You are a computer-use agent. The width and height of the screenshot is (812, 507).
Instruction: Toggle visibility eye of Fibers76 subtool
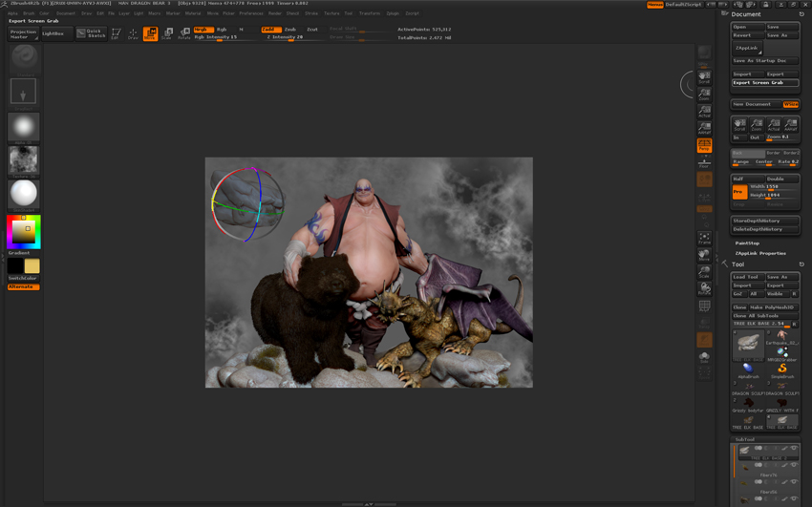[793, 465]
